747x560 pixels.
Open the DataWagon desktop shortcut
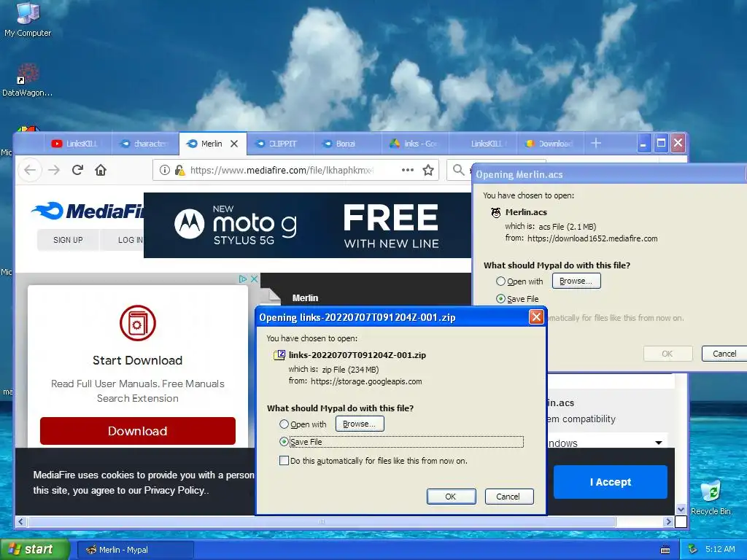coord(27,79)
